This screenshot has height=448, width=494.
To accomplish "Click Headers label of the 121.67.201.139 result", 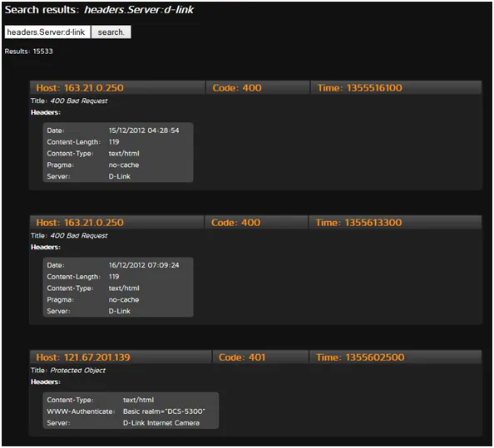I will tap(46, 382).
